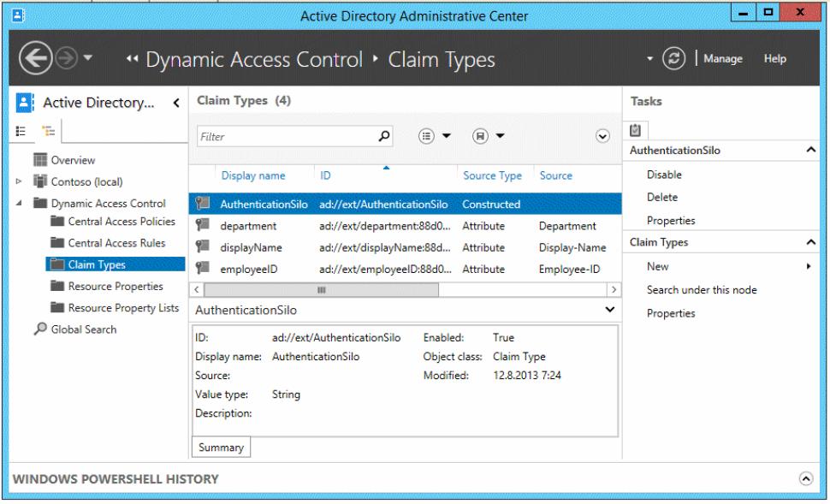830x504 pixels.
Task: Click the claim icon beside employeeID
Action: [203, 268]
